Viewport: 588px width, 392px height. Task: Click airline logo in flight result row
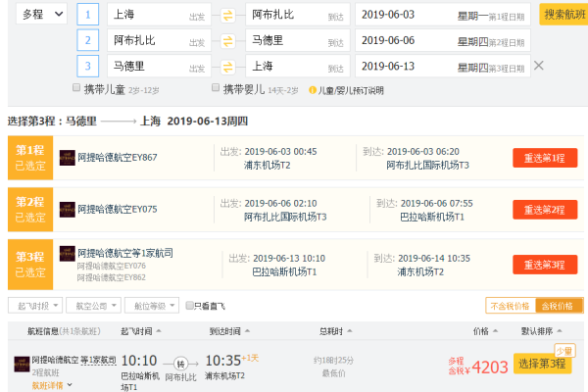pos(22,364)
